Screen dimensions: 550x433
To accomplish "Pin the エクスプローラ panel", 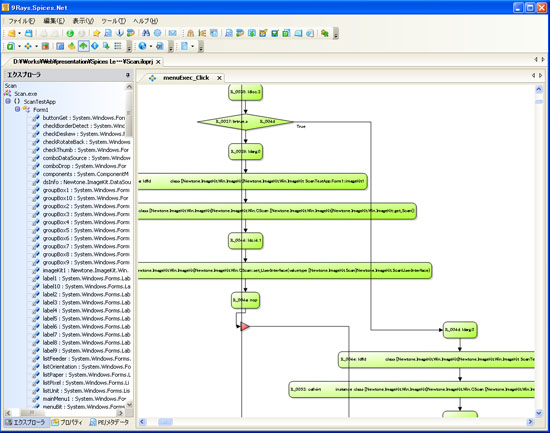I will point(127,75).
